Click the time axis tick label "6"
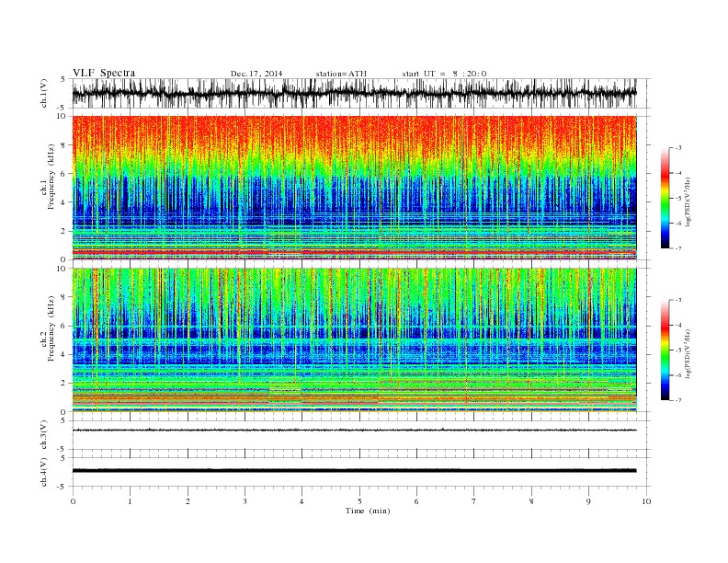 point(416,501)
